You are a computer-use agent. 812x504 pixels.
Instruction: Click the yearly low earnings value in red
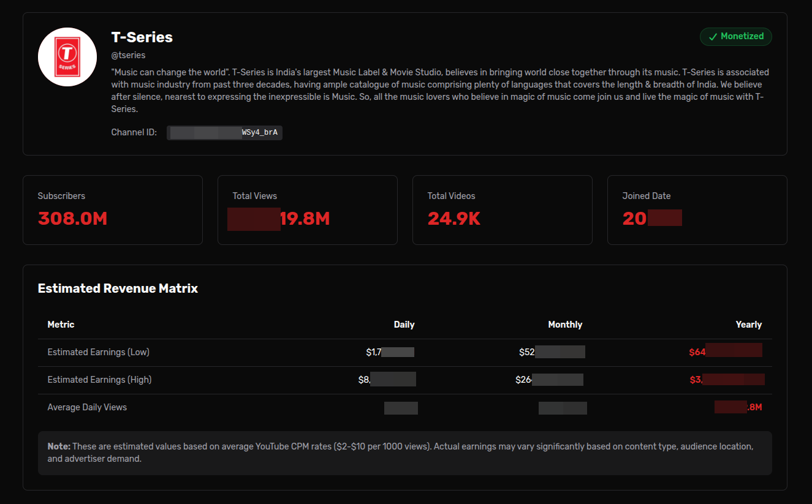[725, 352]
